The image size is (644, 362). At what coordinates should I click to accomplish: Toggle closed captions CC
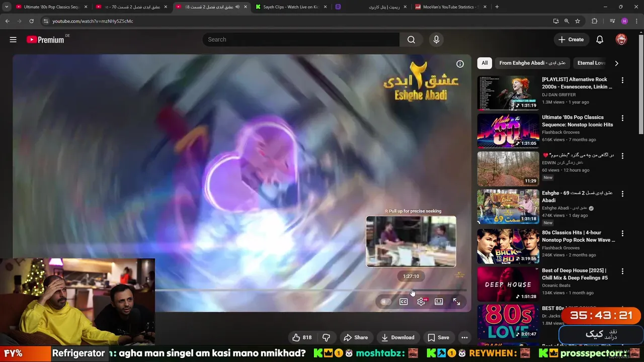(x=404, y=302)
